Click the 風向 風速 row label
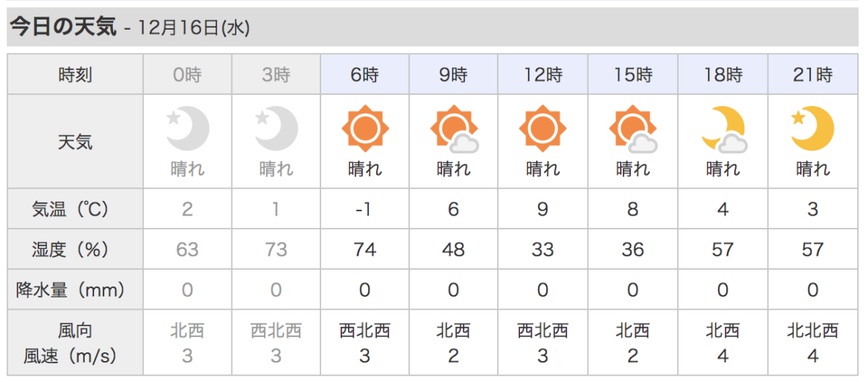Viewport: 868px width, 382px height. point(75,343)
